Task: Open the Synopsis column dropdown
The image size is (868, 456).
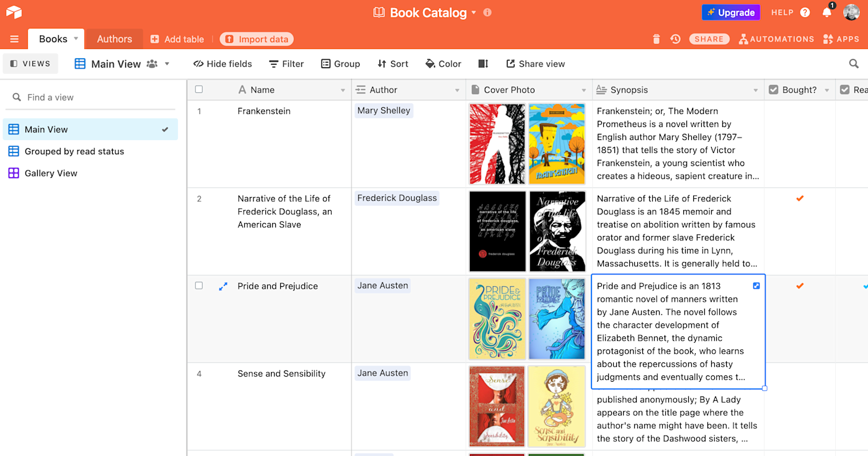Action: 756,90
